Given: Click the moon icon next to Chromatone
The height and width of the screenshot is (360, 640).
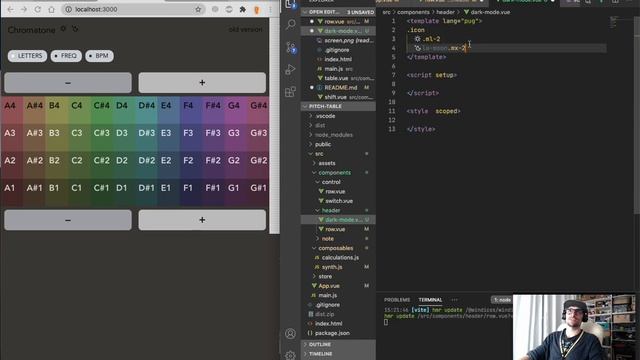Looking at the screenshot, I should [75, 29].
